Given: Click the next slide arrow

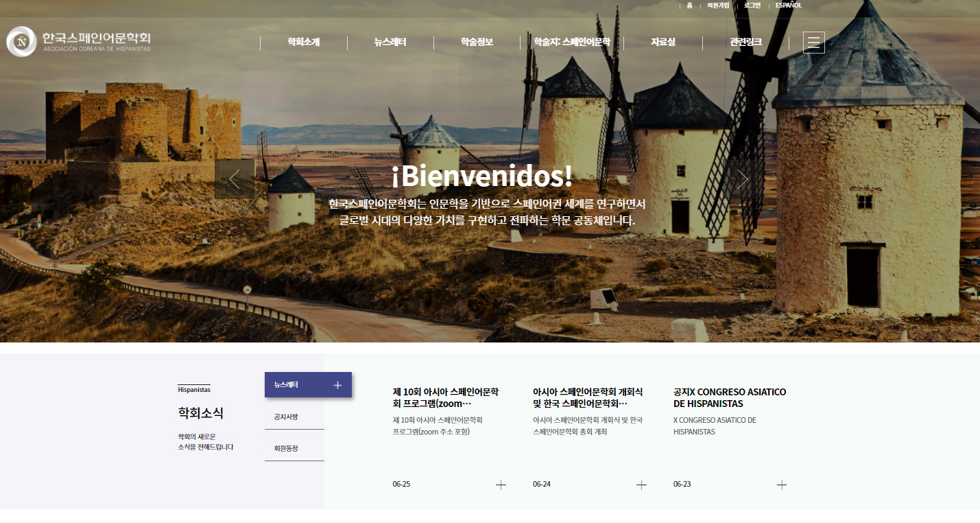Looking at the screenshot, I should coord(743,179).
